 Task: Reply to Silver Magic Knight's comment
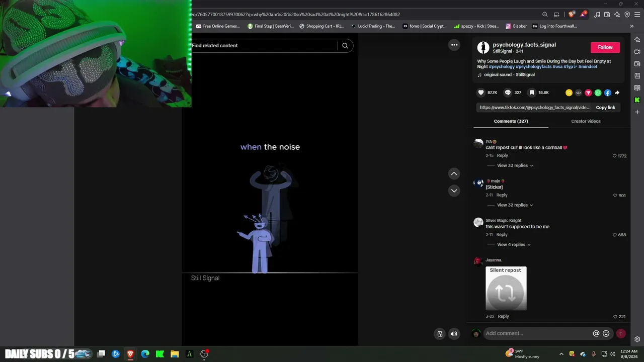coord(502,235)
